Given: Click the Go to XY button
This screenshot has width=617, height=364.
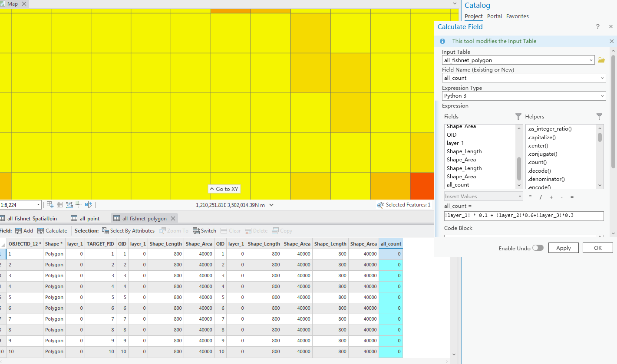Looking at the screenshot, I should (x=224, y=189).
